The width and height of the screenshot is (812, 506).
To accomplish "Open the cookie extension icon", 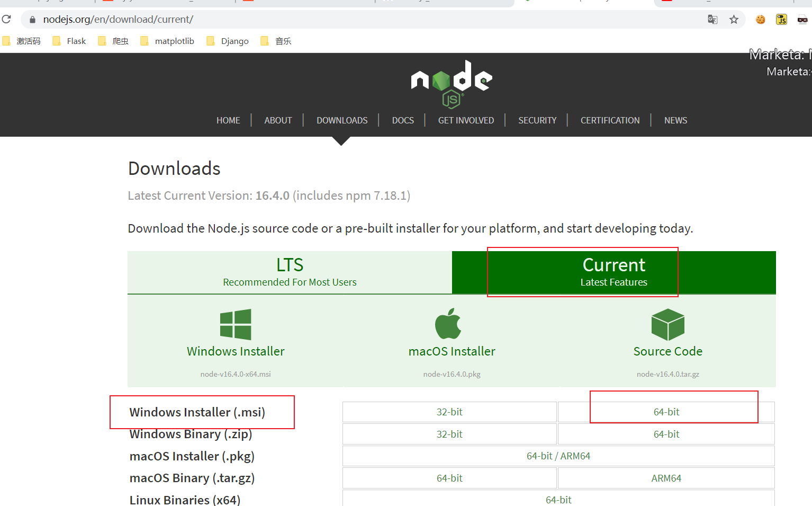I will (761, 20).
